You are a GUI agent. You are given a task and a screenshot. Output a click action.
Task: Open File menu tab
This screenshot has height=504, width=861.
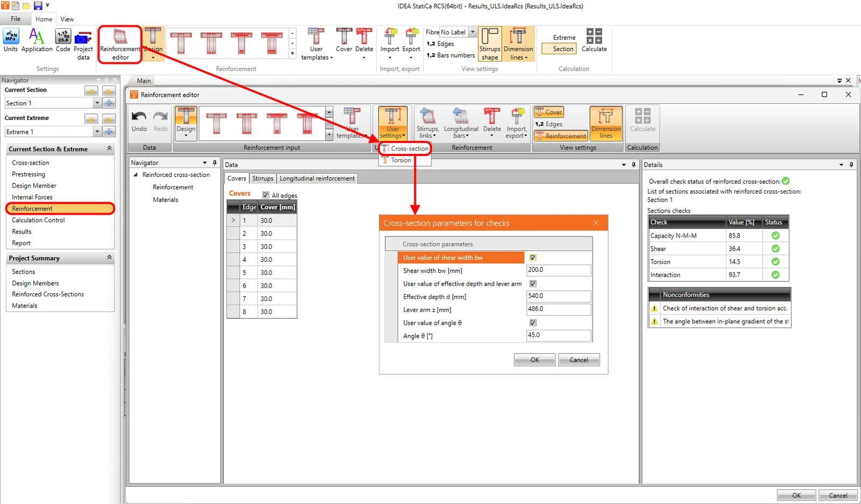click(x=16, y=19)
